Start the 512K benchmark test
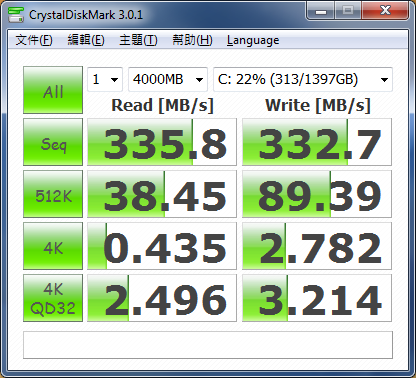The height and width of the screenshot is (379, 417). (x=53, y=194)
